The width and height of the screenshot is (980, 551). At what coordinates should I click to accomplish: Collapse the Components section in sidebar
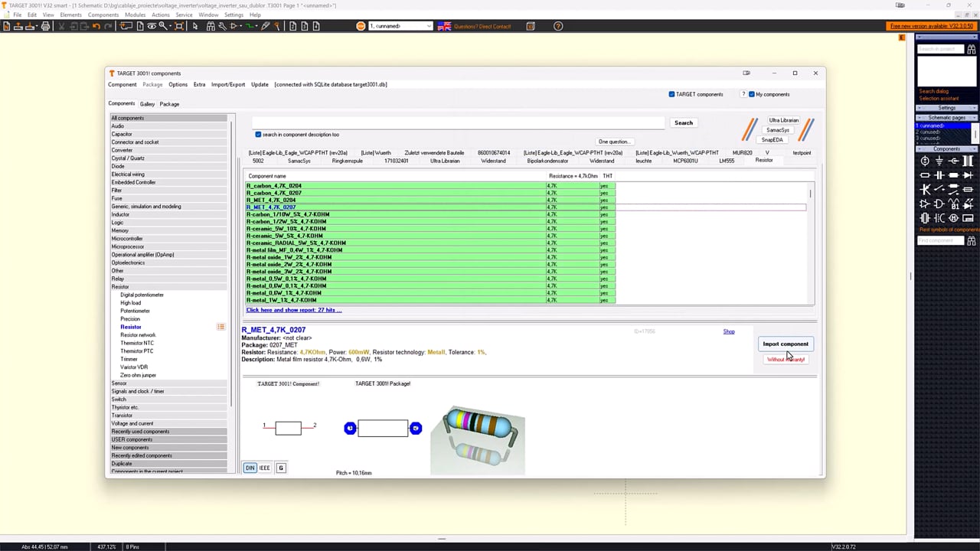pyautogui.click(x=947, y=149)
